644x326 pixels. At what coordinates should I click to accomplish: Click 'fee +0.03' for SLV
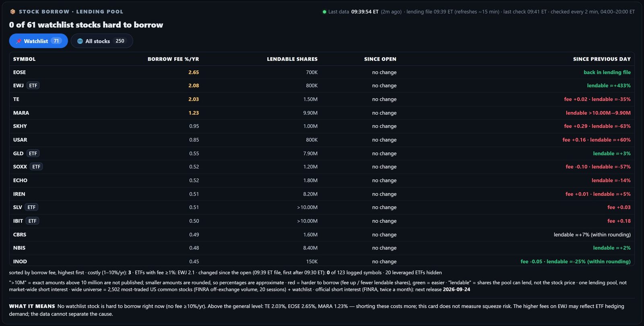point(619,207)
